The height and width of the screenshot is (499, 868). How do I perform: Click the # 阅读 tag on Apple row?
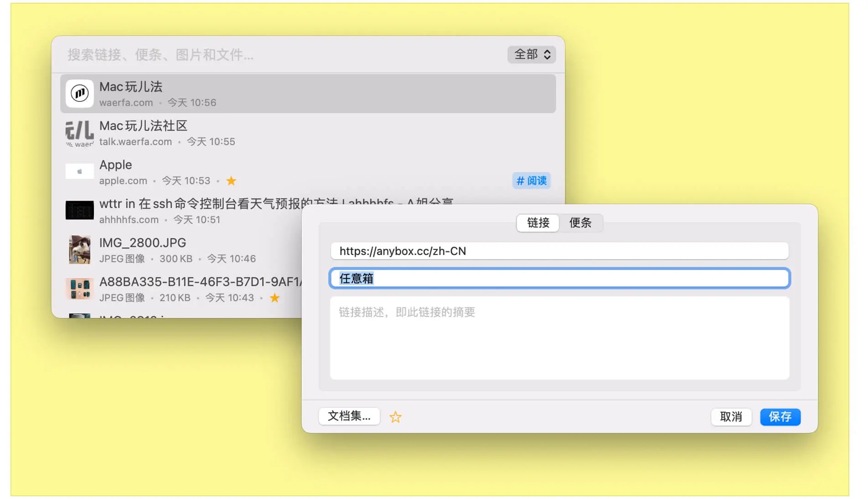point(532,181)
